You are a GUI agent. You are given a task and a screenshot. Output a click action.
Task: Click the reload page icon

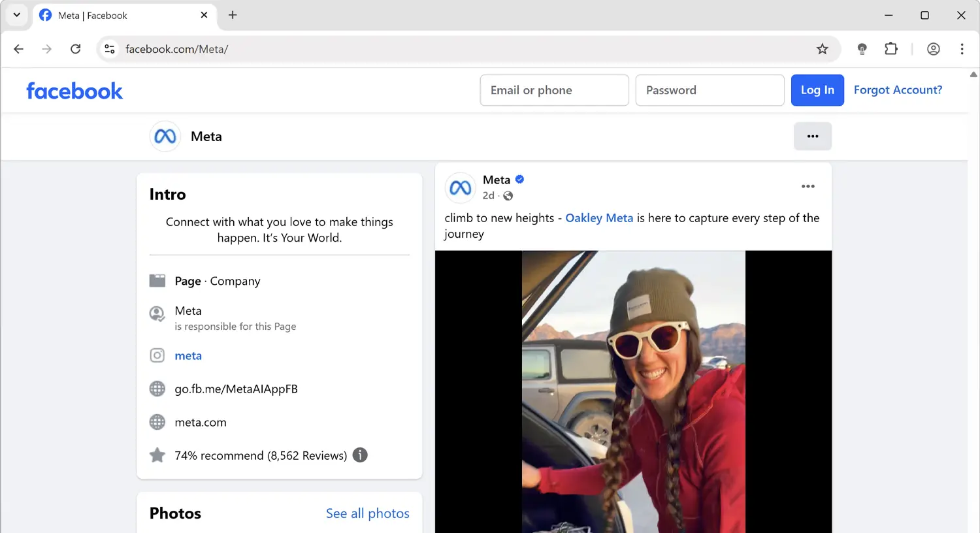tap(75, 48)
